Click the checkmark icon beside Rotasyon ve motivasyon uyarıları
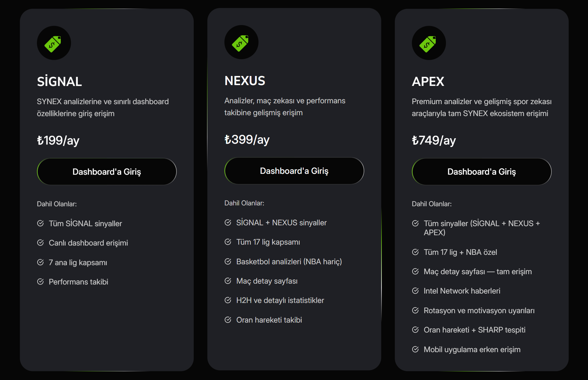588x380 pixels. 415,310
